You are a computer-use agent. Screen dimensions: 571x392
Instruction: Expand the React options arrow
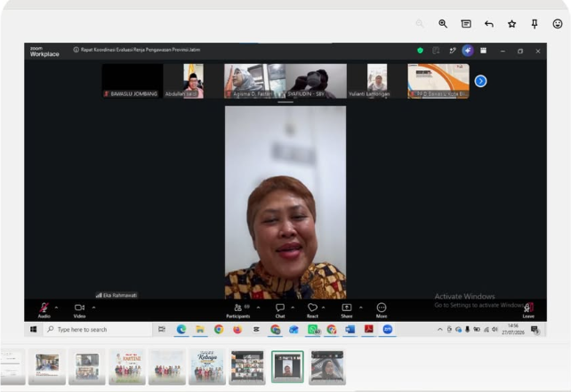pos(324,308)
